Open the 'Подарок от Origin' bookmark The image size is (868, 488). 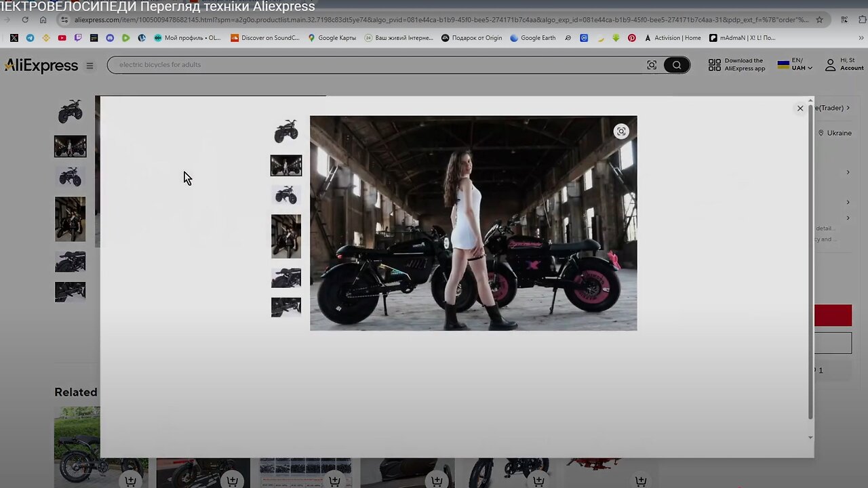click(472, 38)
